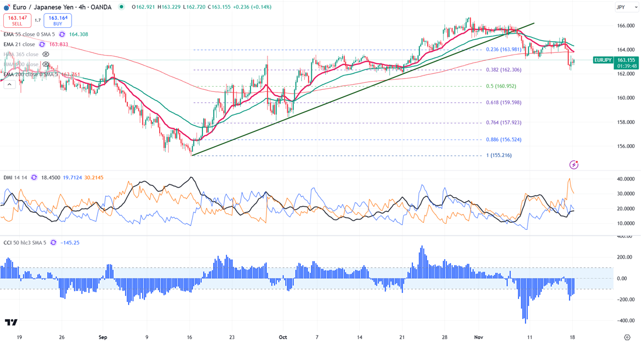644x342 pixels.
Task: Click Fibonacci level 0.5 (160.952)
Action: [500, 86]
